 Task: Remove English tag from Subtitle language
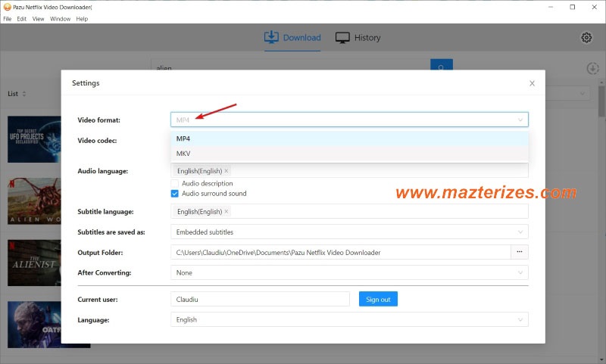click(226, 212)
